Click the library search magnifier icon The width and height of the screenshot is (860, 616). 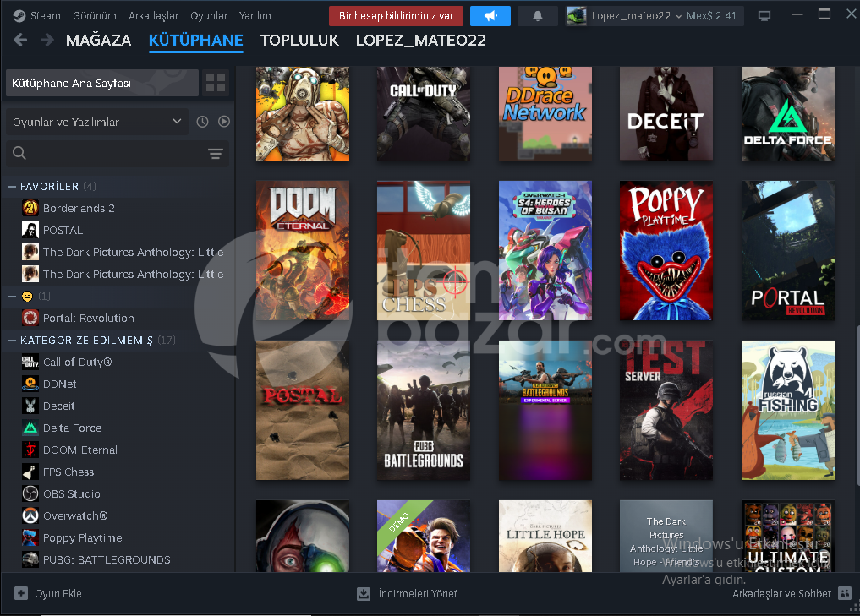coord(19,153)
